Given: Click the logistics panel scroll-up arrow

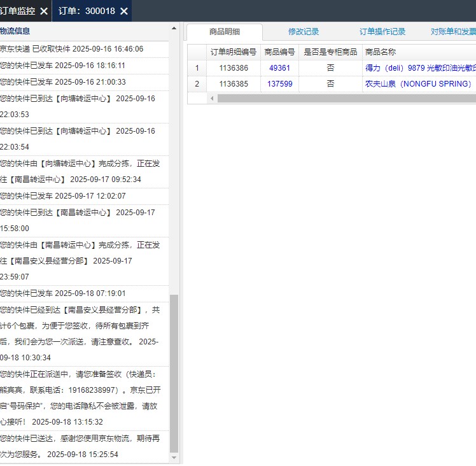Looking at the screenshot, I should point(174,29).
